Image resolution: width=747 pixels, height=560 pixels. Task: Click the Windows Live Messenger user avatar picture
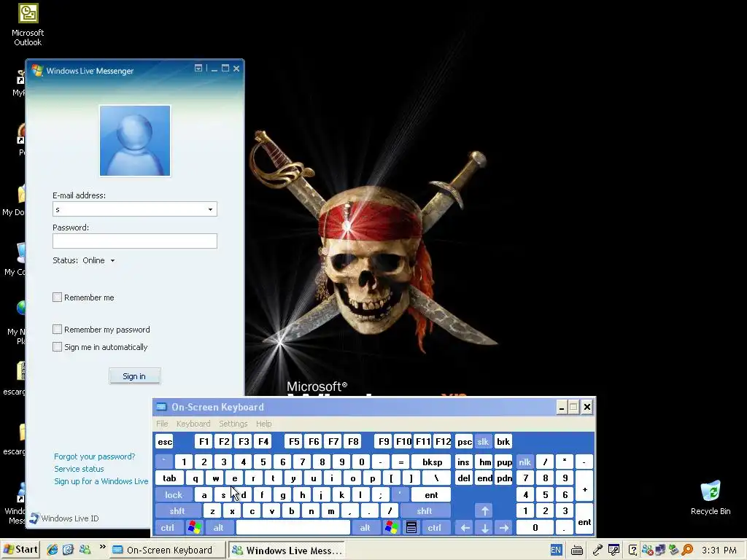click(x=135, y=141)
